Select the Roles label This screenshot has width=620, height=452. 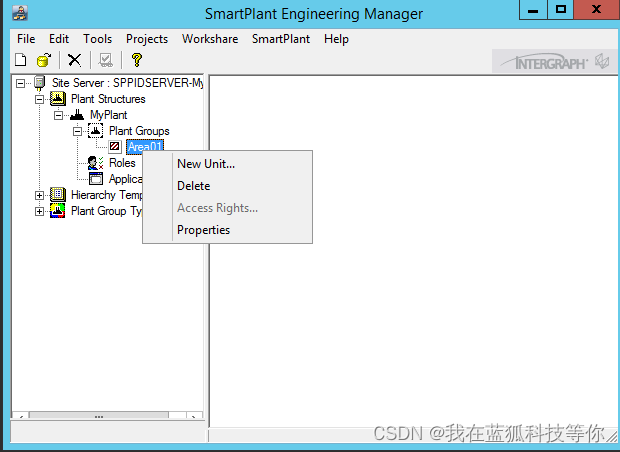122,163
